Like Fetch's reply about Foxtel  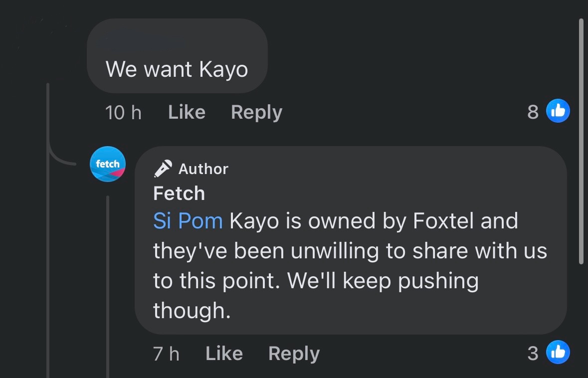(224, 354)
